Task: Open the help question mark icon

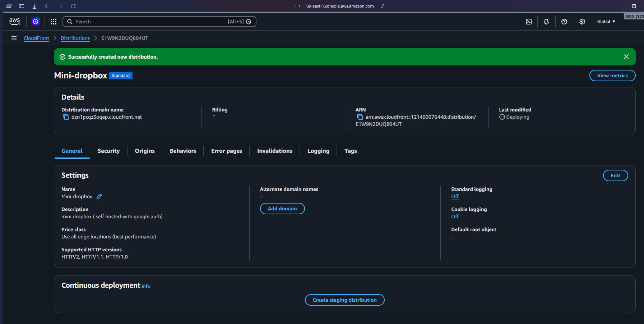Action: click(x=564, y=22)
